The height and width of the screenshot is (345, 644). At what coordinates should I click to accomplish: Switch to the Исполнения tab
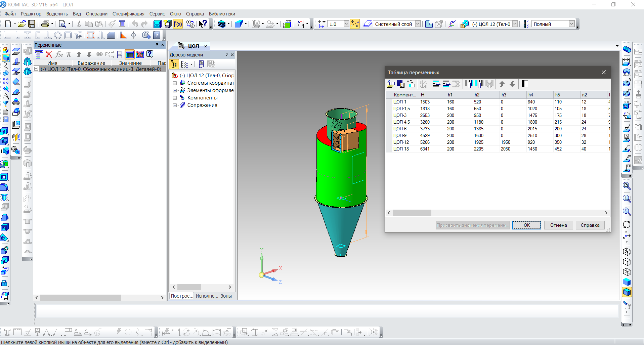click(x=207, y=296)
